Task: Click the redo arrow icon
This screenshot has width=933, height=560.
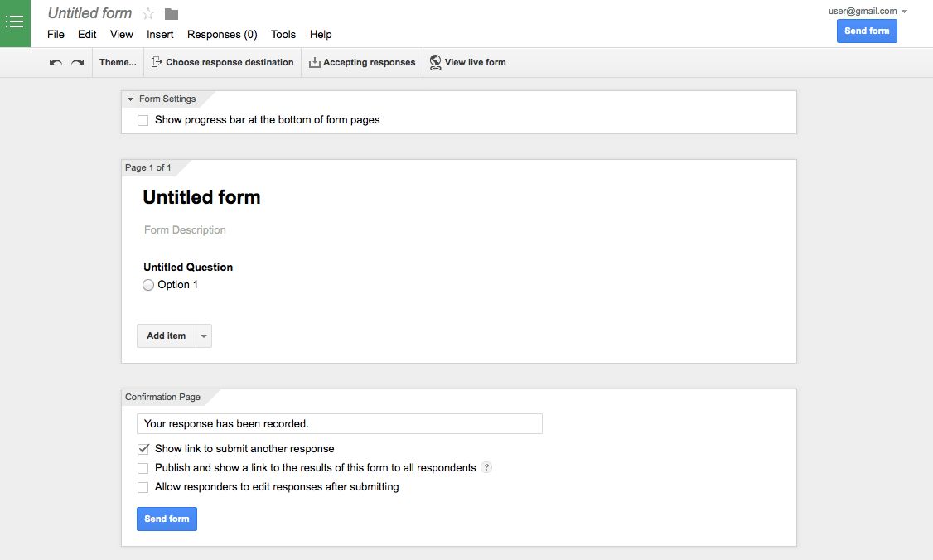Action: coord(77,62)
